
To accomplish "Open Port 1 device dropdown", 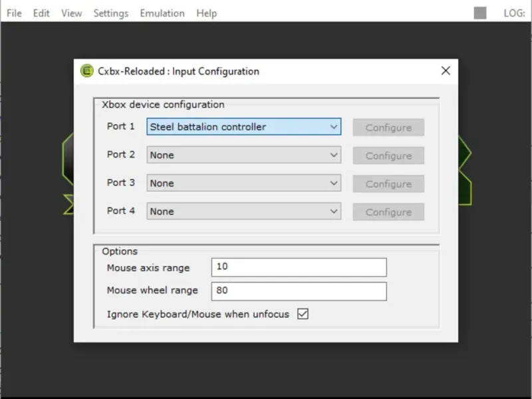I will 243,126.
